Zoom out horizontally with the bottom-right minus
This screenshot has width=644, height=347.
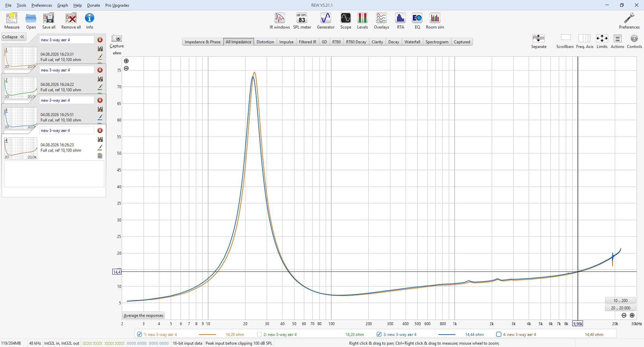pyautogui.click(x=624, y=315)
